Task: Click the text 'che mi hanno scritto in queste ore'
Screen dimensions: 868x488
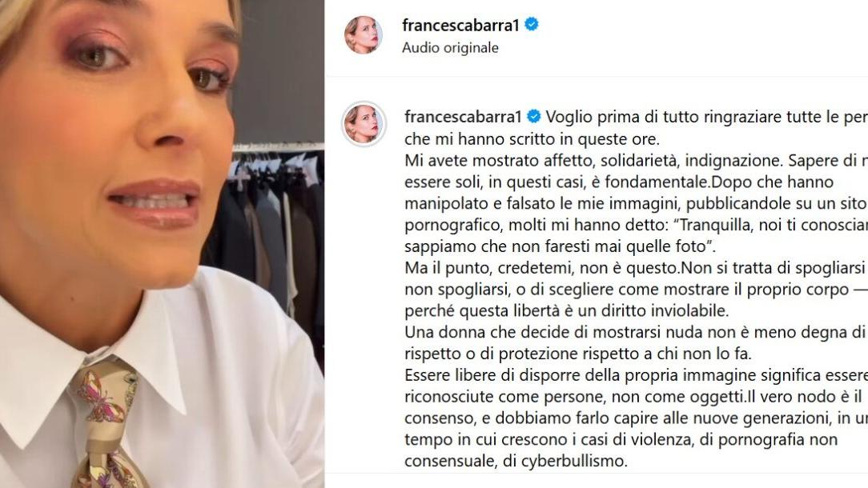Action: (532, 139)
